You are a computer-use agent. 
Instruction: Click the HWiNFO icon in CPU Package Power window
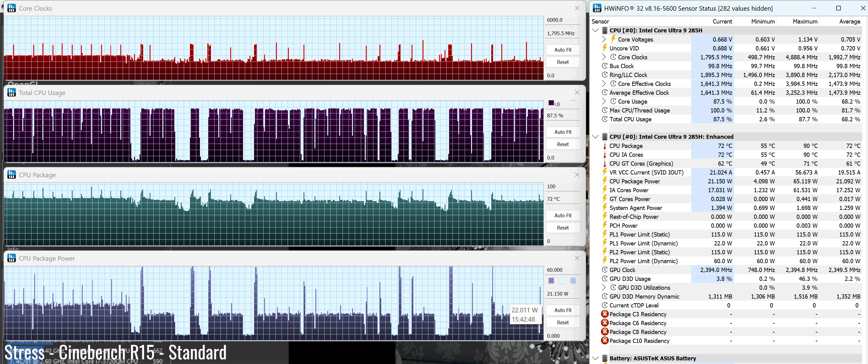pyautogui.click(x=12, y=258)
